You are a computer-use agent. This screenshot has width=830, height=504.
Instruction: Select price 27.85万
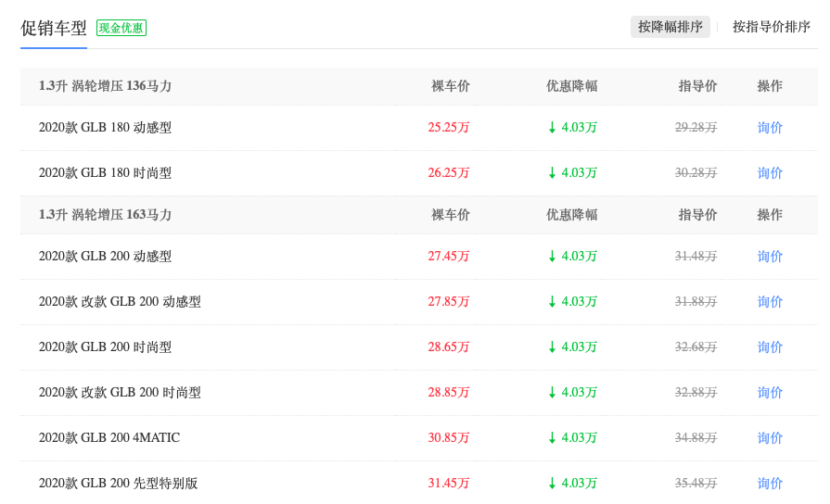[449, 302]
